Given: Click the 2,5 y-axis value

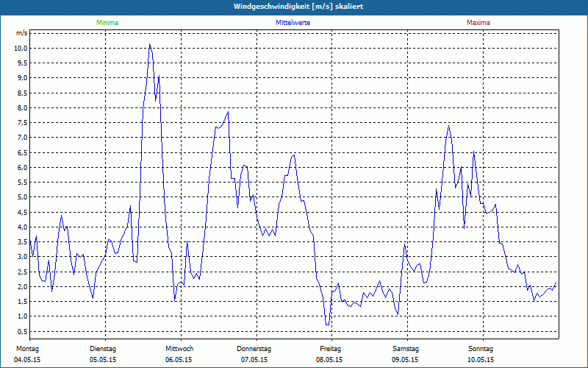Looking at the screenshot, I should point(23,272).
